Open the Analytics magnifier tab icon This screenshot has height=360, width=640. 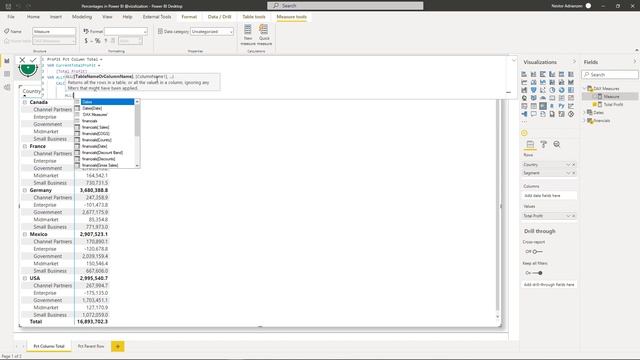(557, 144)
